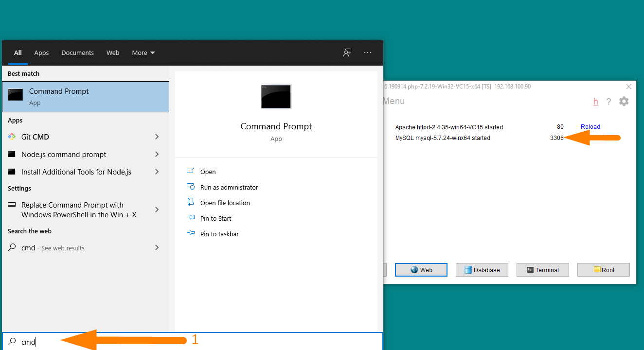Click the Command Prompt icon in best match
The width and height of the screenshot is (644, 350).
tap(16, 95)
